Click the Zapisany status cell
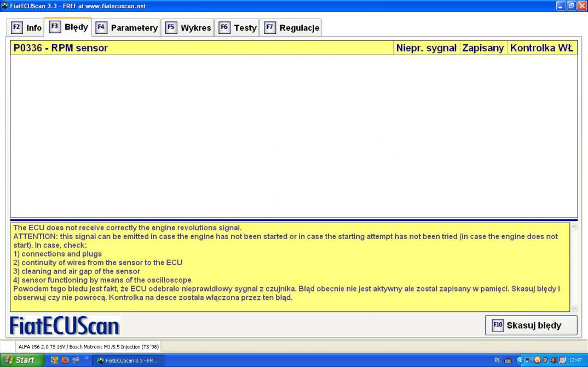The image size is (588, 367). [x=483, y=48]
